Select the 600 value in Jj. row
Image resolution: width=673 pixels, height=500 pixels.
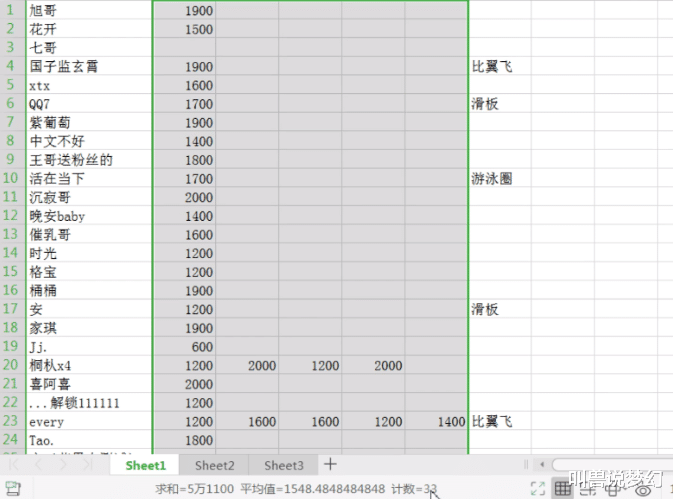tap(184, 346)
